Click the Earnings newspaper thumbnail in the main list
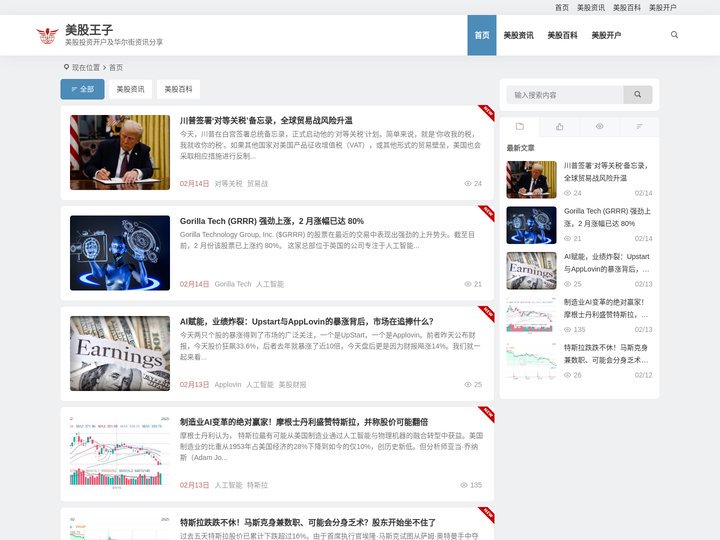 click(120, 354)
